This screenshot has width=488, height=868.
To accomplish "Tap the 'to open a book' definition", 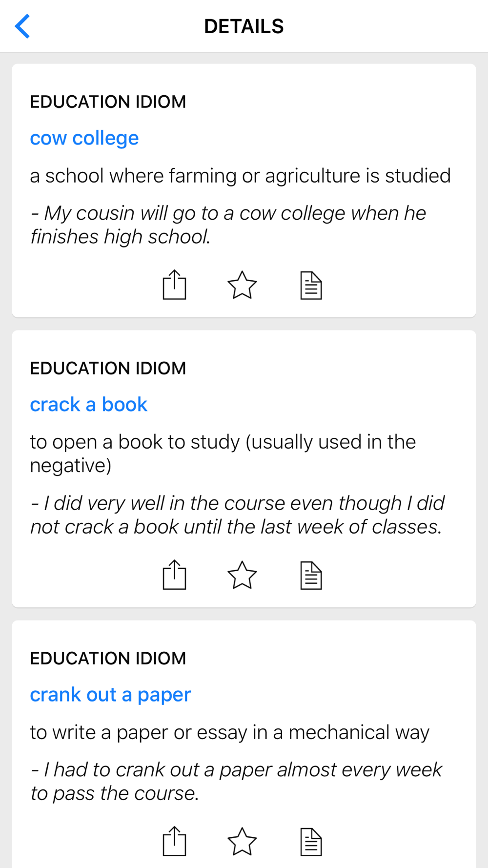I will (x=223, y=453).
